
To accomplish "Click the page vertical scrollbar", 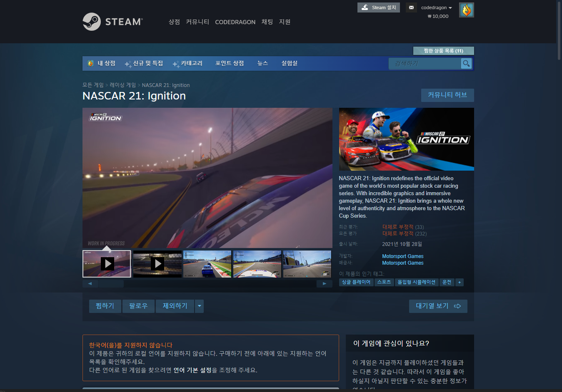I will pos(559,30).
